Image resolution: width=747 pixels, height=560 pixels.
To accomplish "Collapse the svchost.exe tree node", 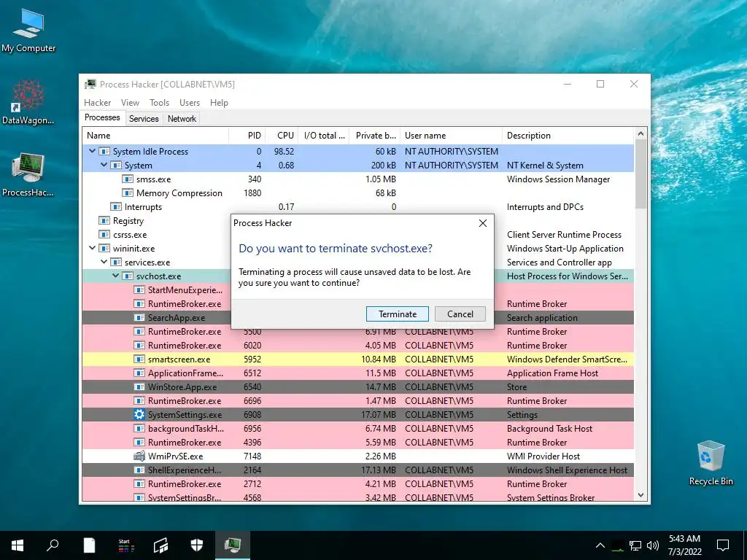I will 115,275.
